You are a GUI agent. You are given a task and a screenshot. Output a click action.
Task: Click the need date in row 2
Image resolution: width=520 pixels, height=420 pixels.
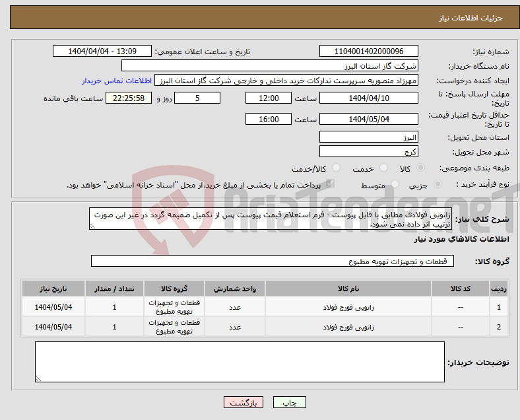pyautogui.click(x=53, y=327)
